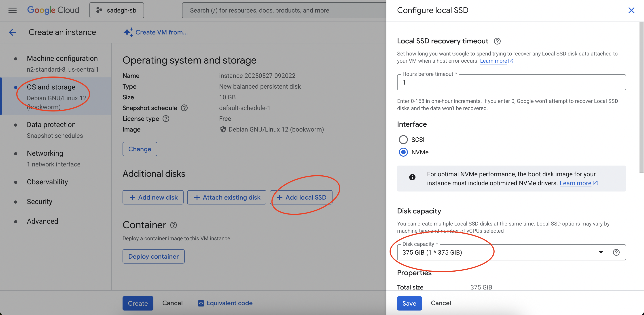Viewport: 644px width, 315px height.
Task: Click the Snapshot schedule help icon
Action: [x=184, y=108]
